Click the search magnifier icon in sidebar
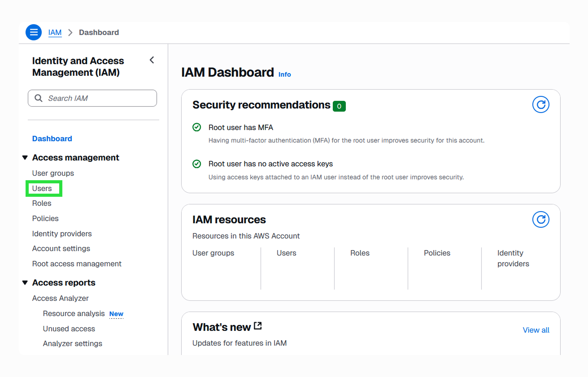Image resolution: width=588 pixels, height=377 pixels. [38, 98]
